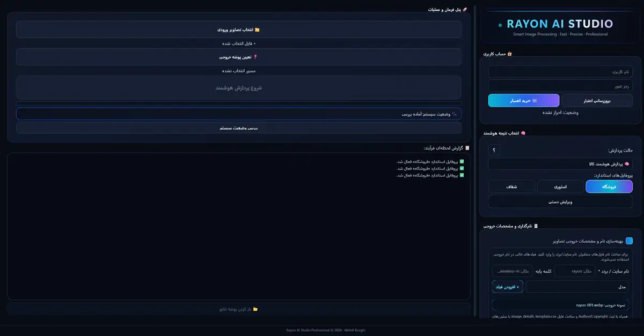This screenshot has height=336, width=644.
Task: Click the document icon beside نامگذاری و مشخصات خروجی
Action: point(536,226)
